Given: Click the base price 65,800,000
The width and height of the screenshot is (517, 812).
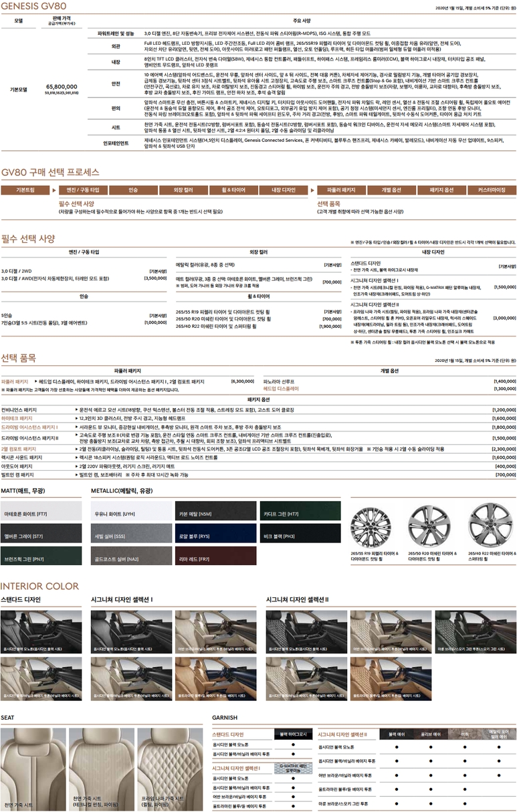Looking at the screenshot, I should click(x=62, y=87).
